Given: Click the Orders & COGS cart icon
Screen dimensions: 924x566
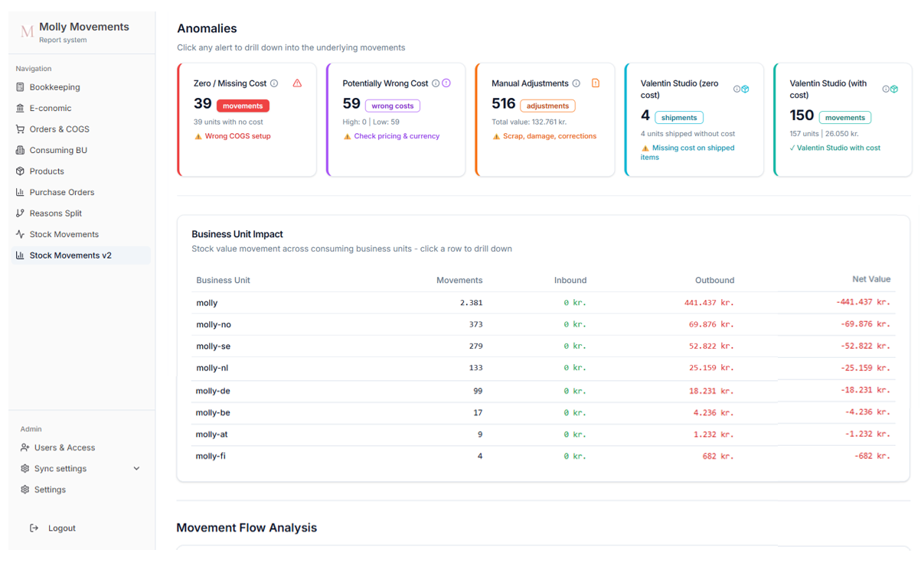Looking at the screenshot, I should click(20, 129).
